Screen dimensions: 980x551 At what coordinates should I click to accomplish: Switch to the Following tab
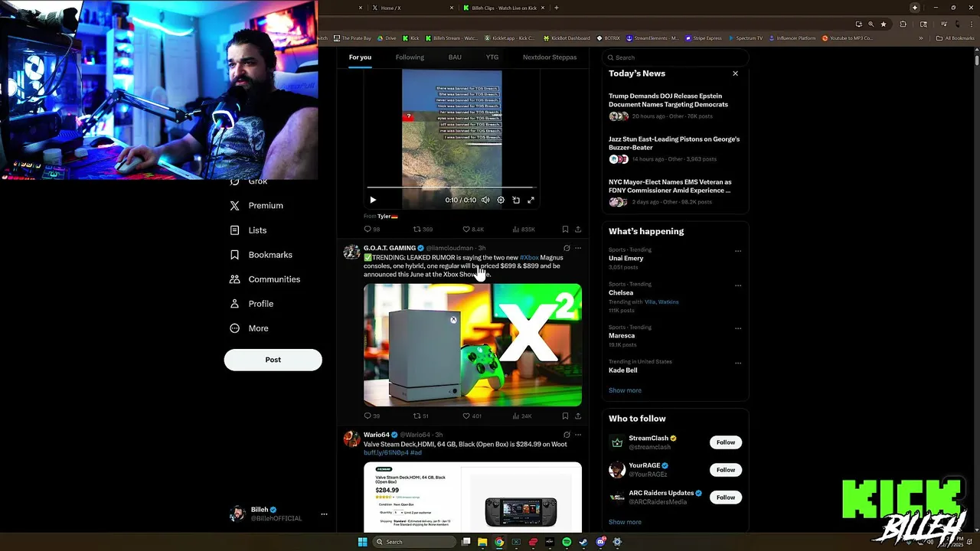pyautogui.click(x=410, y=57)
